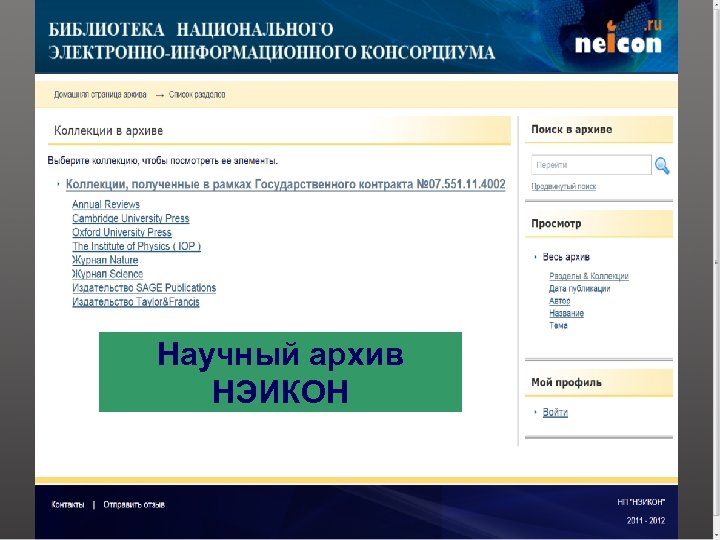This screenshot has height=540, width=720.
Task: Open 'Издательство SAGE Publications' collection
Action: pos(144,288)
